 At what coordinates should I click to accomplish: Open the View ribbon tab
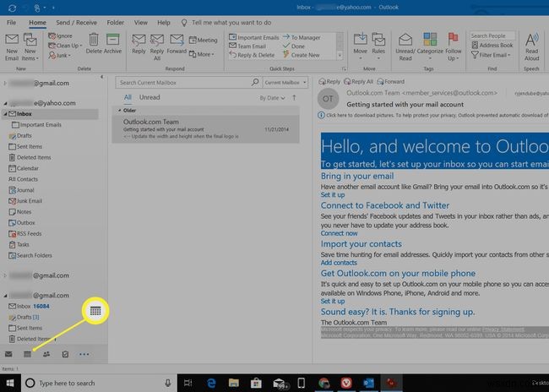point(141,23)
